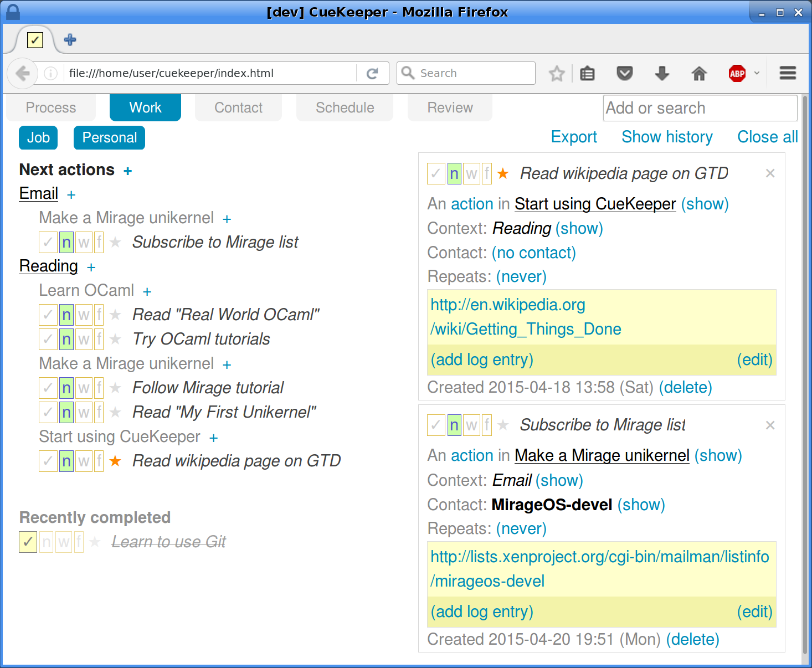Star the Subscribe to Mirage list action
This screenshot has width=812, height=668.
click(115, 242)
